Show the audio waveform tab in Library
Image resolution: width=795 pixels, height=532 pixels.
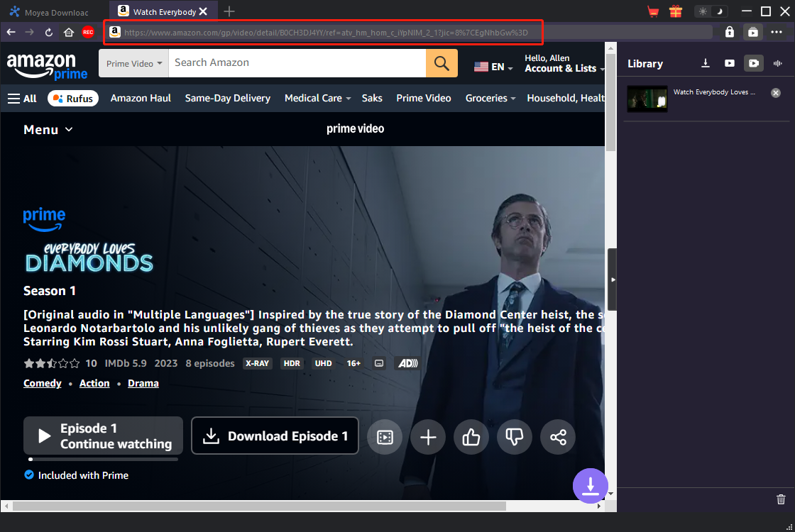pyautogui.click(x=778, y=63)
